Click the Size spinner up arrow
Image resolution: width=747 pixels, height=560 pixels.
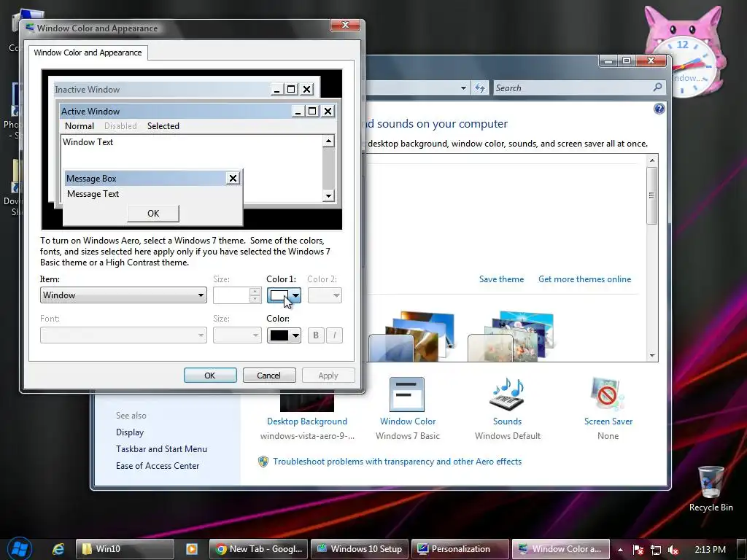tap(255, 292)
